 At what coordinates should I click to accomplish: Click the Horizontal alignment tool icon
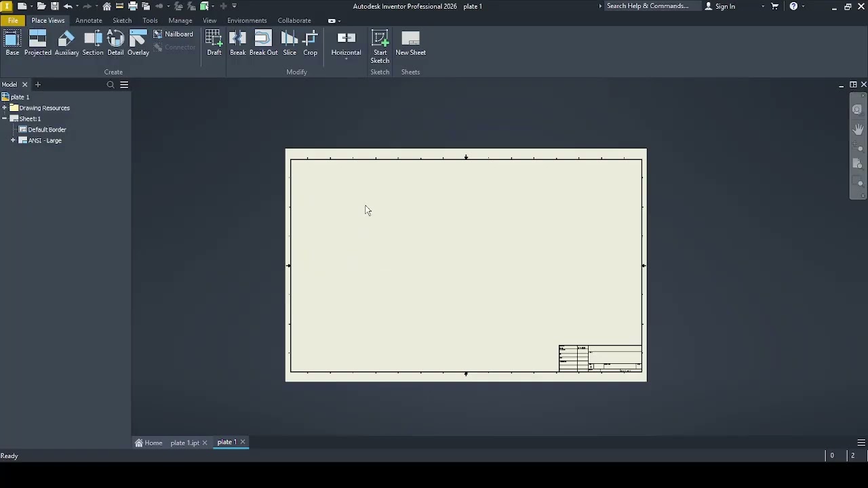[346, 39]
